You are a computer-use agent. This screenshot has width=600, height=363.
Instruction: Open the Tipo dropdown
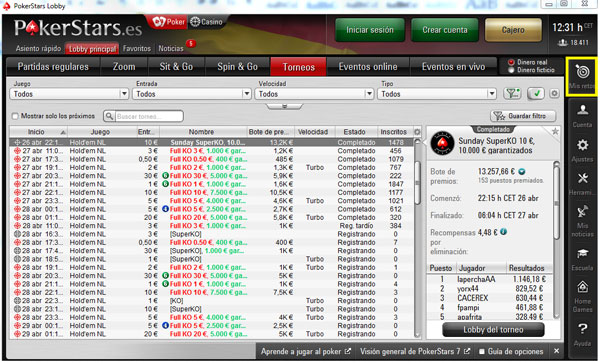(x=437, y=94)
